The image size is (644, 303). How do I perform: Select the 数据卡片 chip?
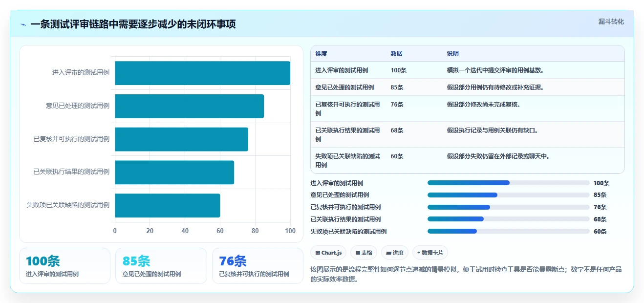pyautogui.click(x=430, y=253)
